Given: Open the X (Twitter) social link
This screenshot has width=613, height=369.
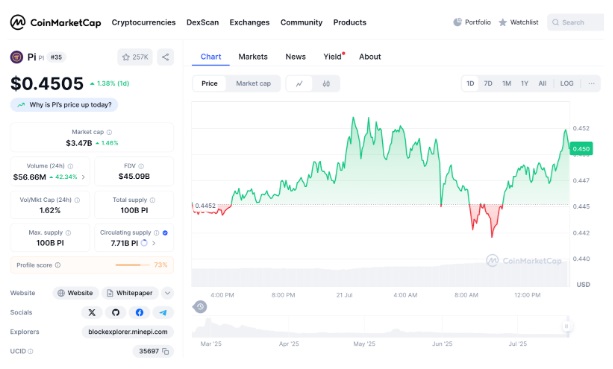Looking at the screenshot, I should pyautogui.click(x=92, y=312).
